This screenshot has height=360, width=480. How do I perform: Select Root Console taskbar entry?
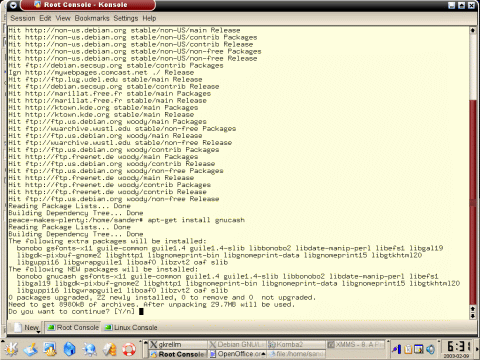coord(178,354)
